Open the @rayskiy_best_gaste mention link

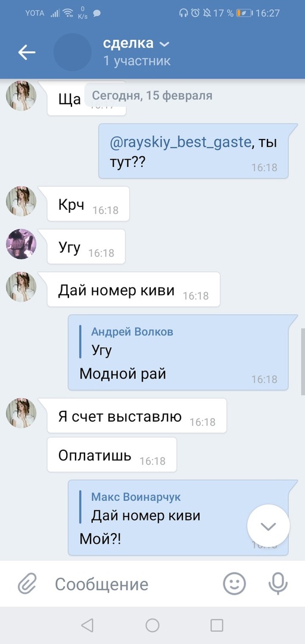click(x=180, y=143)
